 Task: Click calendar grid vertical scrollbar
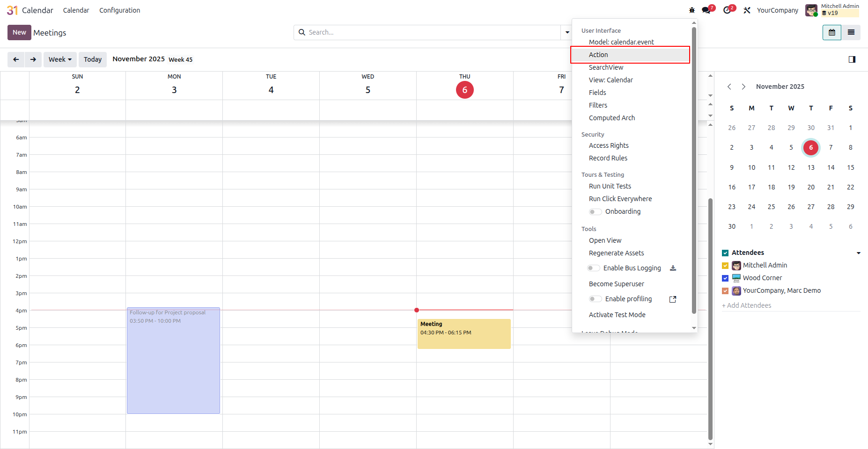tap(710, 319)
